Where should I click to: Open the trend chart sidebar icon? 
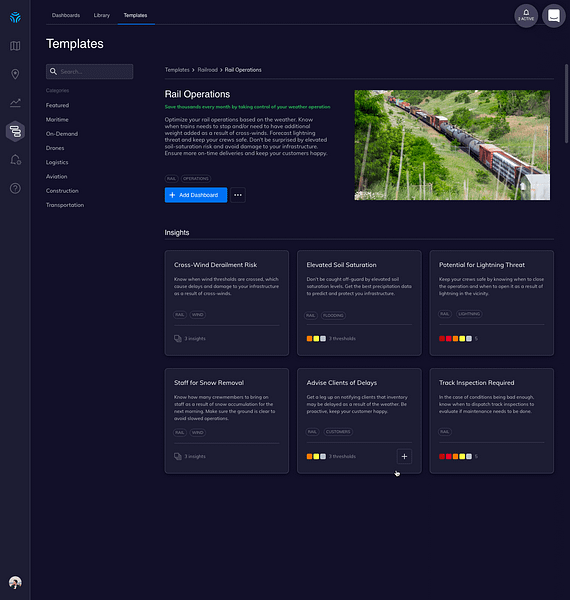[x=15, y=103]
